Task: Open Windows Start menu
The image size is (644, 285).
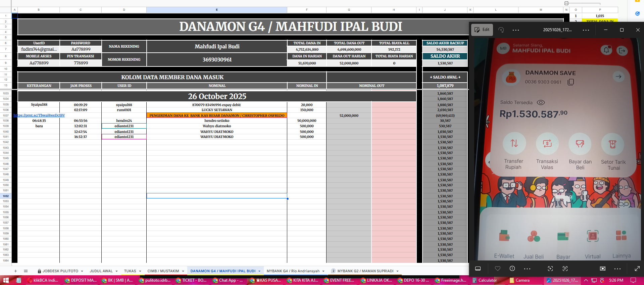Action: pos(6,280)
